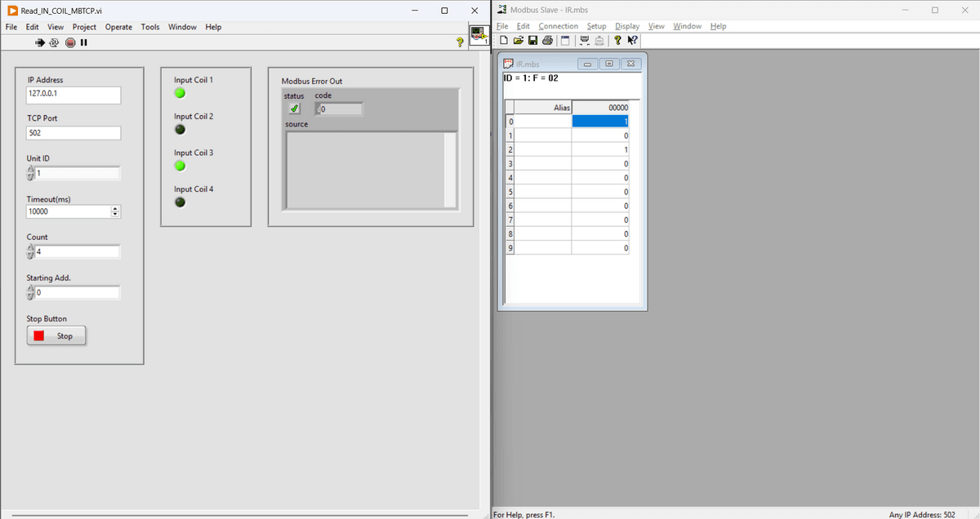
Task: Abort execution with the red stop icon
Action: [x=70, y=42]
